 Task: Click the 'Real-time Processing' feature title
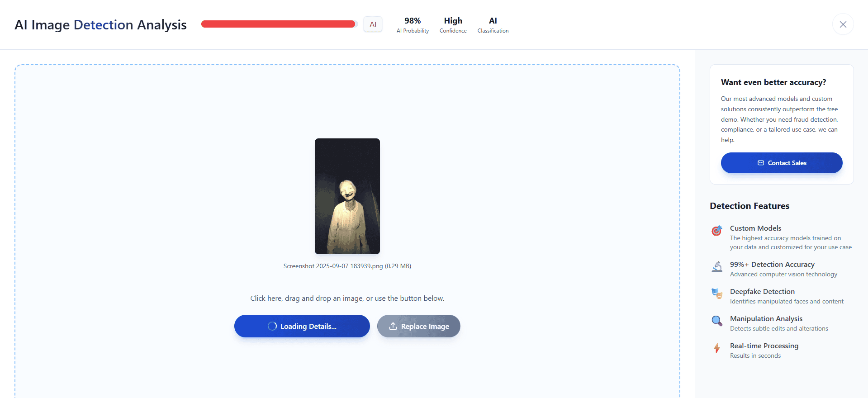[764, 346]
